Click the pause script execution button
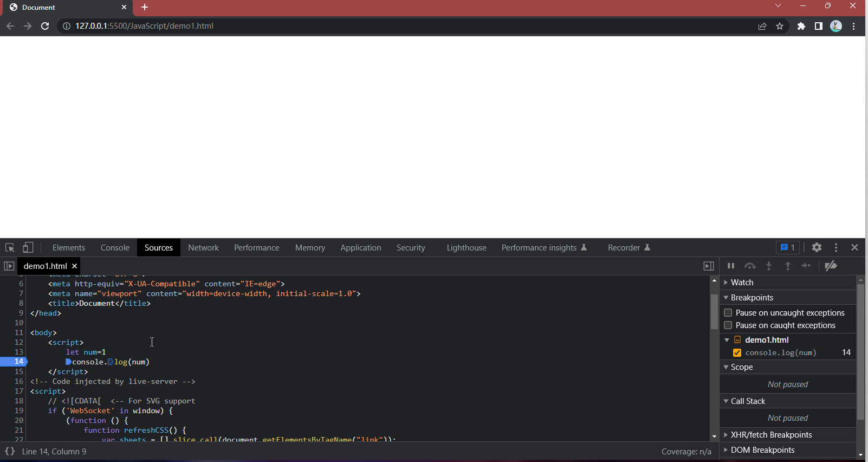Viewport: 868px width, 462px height. (x=731, y=266)
